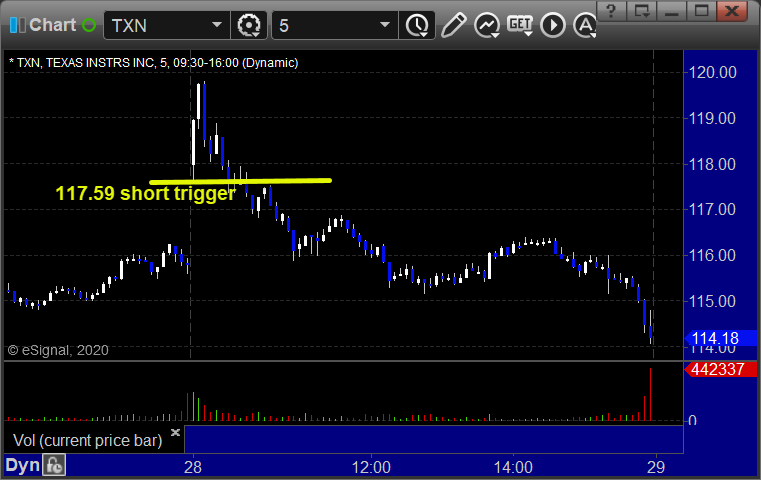Click the GET tools icon
Image resolution: width=761 pixels, height=480 pixels.
[x=520, y=25]
